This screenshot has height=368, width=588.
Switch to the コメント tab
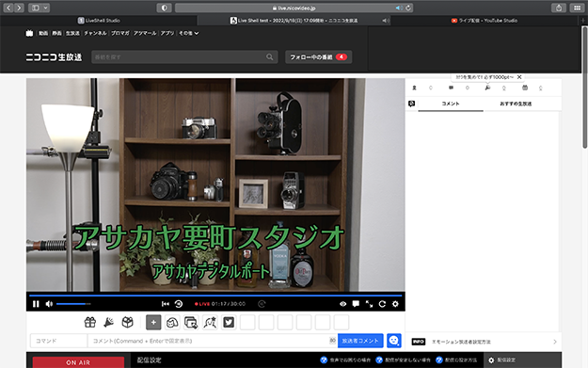pyautogui.click(x=451, y=104)
